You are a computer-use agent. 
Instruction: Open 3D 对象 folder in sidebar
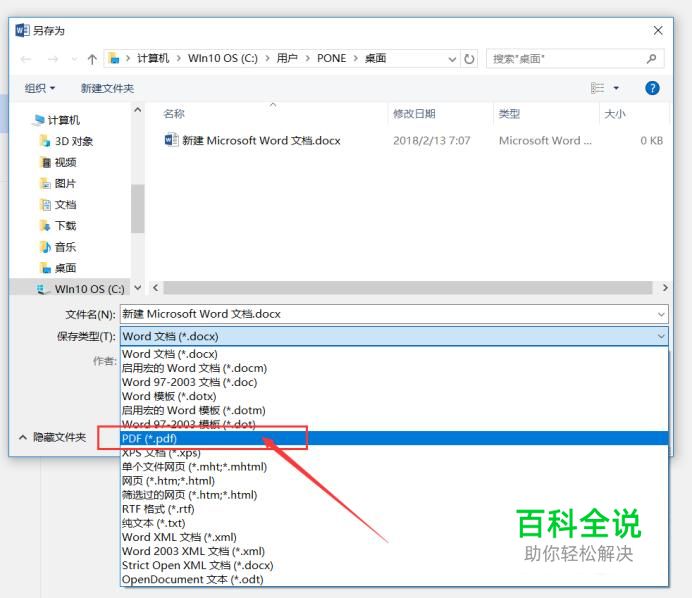67,141
